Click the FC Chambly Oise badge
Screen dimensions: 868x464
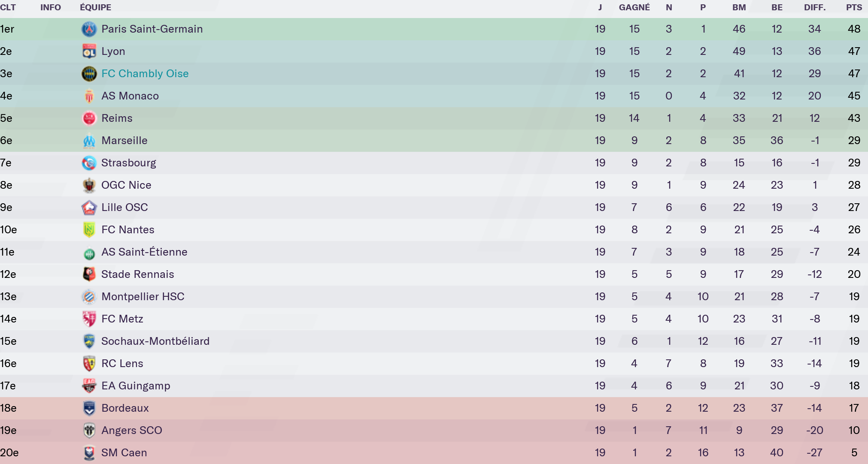coord(89,74)
